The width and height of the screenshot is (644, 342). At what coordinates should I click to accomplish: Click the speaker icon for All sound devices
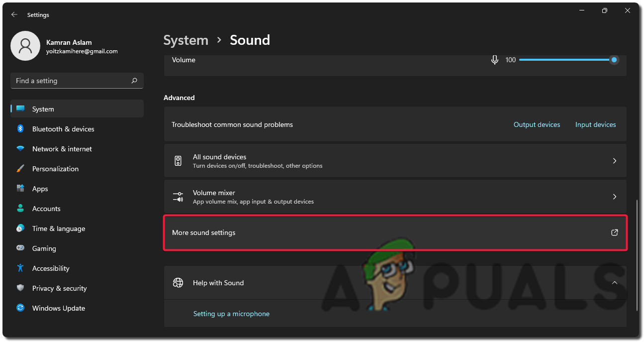pyautogui.click(x=178, y=161)
